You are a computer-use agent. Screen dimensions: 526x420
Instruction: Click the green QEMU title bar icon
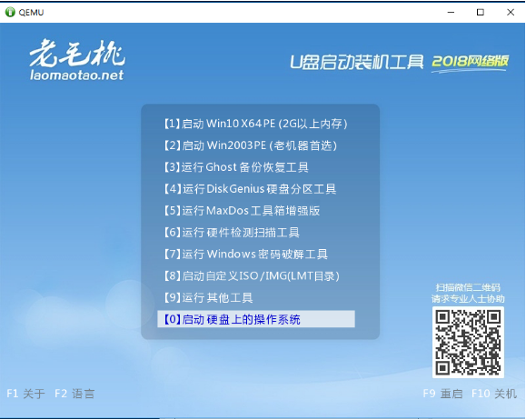(10, 12)
